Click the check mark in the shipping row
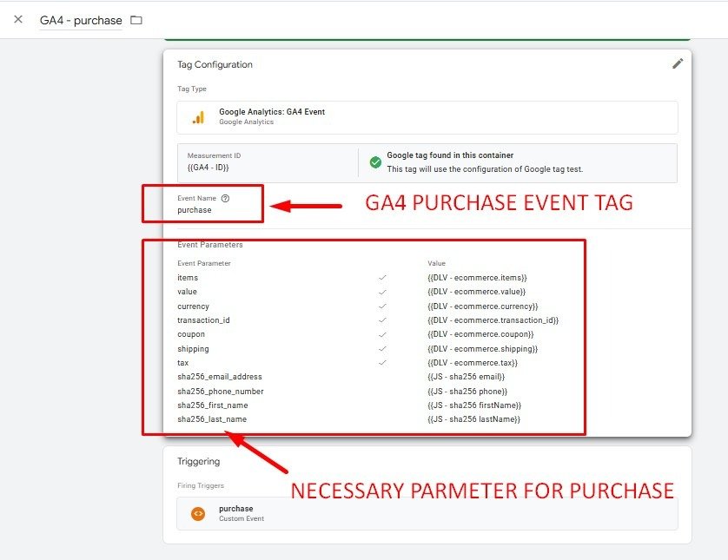The image size is (728, 560). [x=382, y=348]
